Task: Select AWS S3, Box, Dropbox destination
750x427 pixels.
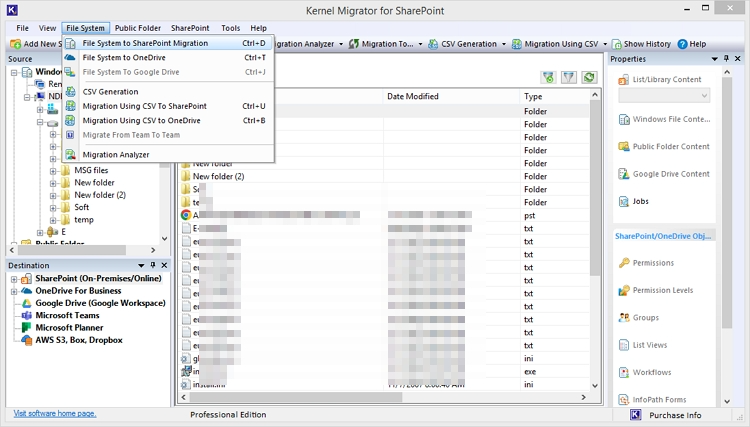Action: pyautogui.click(x=79, y=340)
